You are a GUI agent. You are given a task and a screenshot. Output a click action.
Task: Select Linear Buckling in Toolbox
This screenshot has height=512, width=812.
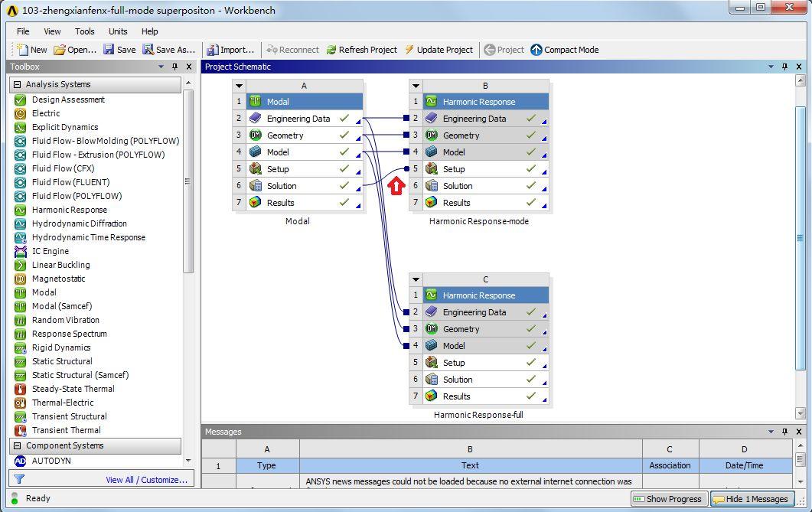click(x=60, y=265)
